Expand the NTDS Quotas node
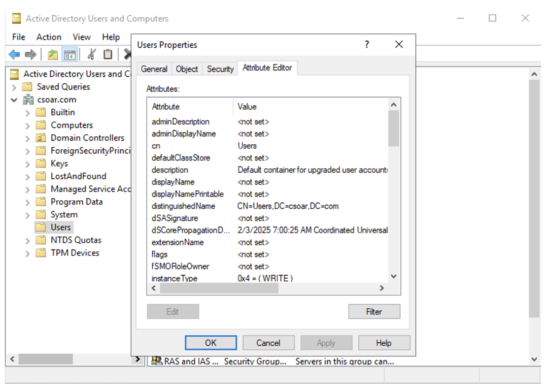547x392 pixels. (28, 241)
